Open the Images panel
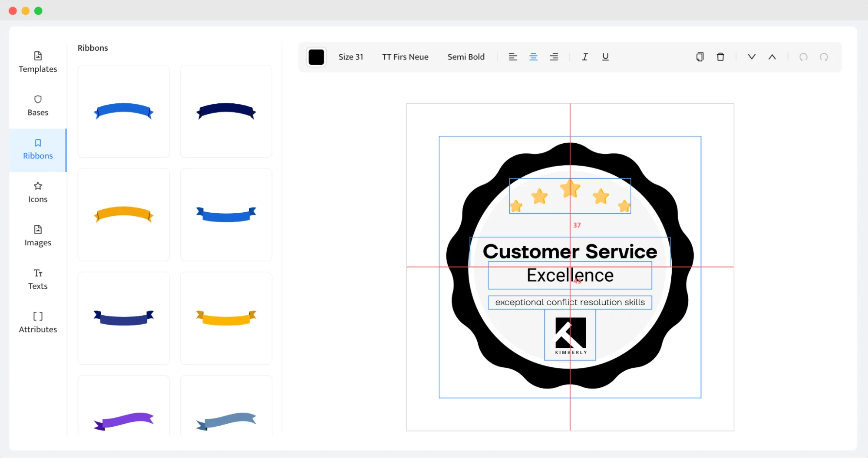This screenshot has width=868, height=458. tap(38, 236)
